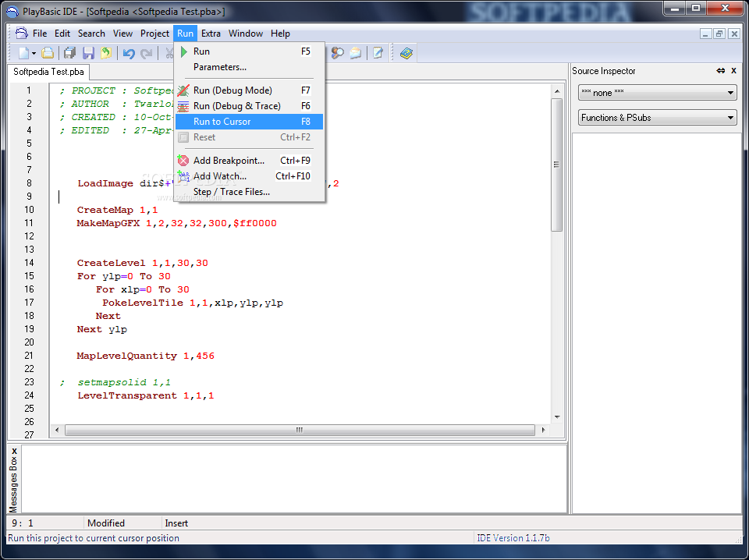Click the Add Watch glasses icon
This screenshot has width=749, height=560.
click(x=183, y=176)
